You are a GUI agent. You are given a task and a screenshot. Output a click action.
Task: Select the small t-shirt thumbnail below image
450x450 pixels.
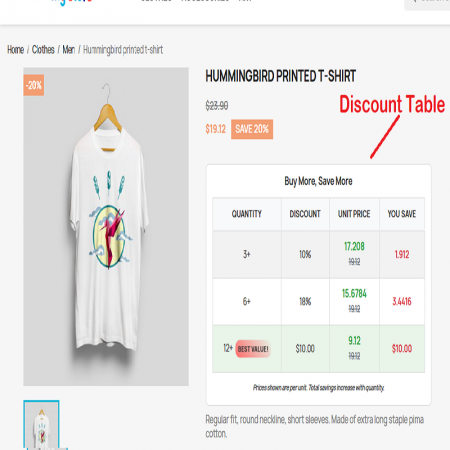[x=41, y=425]
